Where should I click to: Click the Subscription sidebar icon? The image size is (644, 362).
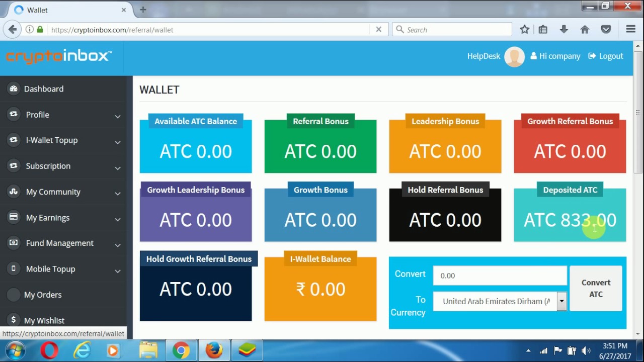click(x=14, y=165)
